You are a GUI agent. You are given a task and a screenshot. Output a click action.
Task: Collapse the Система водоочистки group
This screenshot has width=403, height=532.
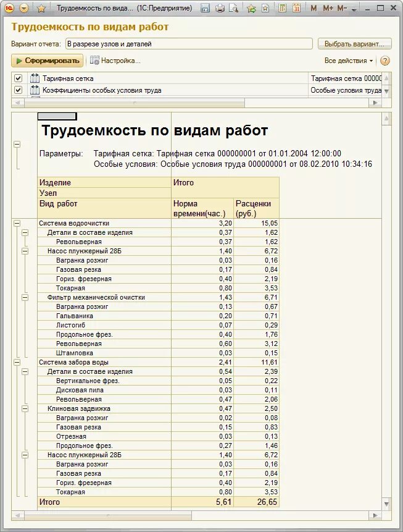pyautogui.click(x=17, y=223)
